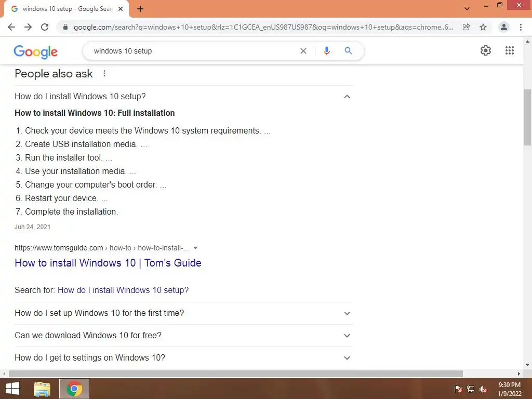This screenshot has width=532, height=399.
Task: Open 'How to install Windows 10 | Tom's Guide'
Action: click(x=108, y=263)
